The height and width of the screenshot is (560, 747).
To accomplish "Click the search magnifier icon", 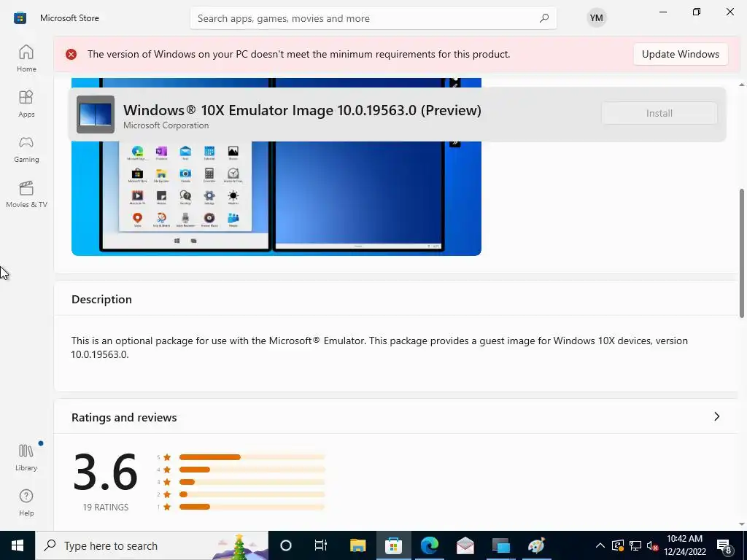I will [x=543, y=18].
